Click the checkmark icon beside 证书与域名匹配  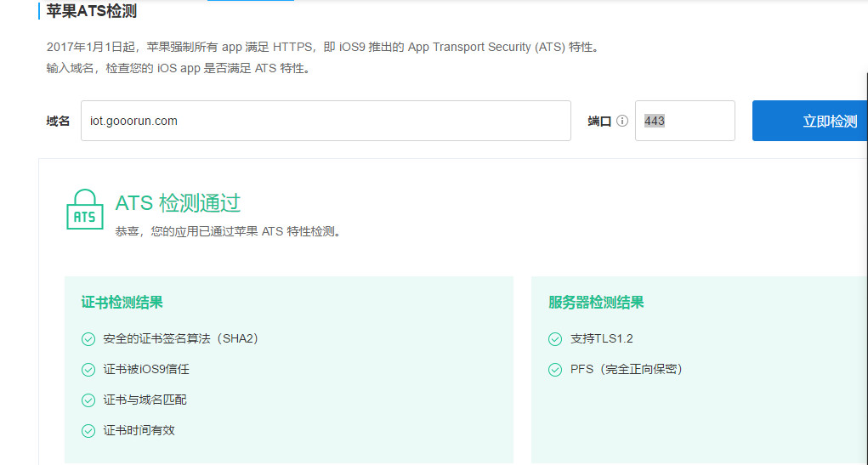88,400
